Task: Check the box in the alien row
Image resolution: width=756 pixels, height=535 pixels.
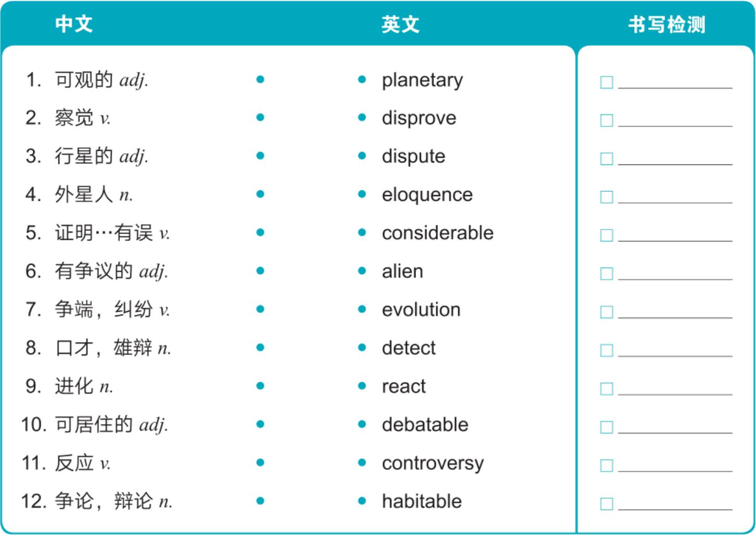Action: tap(607, 274)
